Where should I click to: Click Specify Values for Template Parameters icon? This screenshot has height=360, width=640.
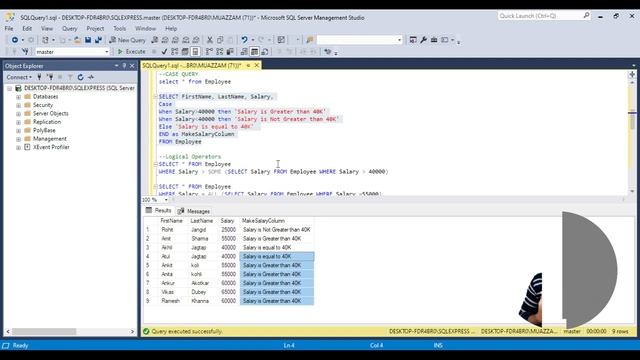pos(327,52)
